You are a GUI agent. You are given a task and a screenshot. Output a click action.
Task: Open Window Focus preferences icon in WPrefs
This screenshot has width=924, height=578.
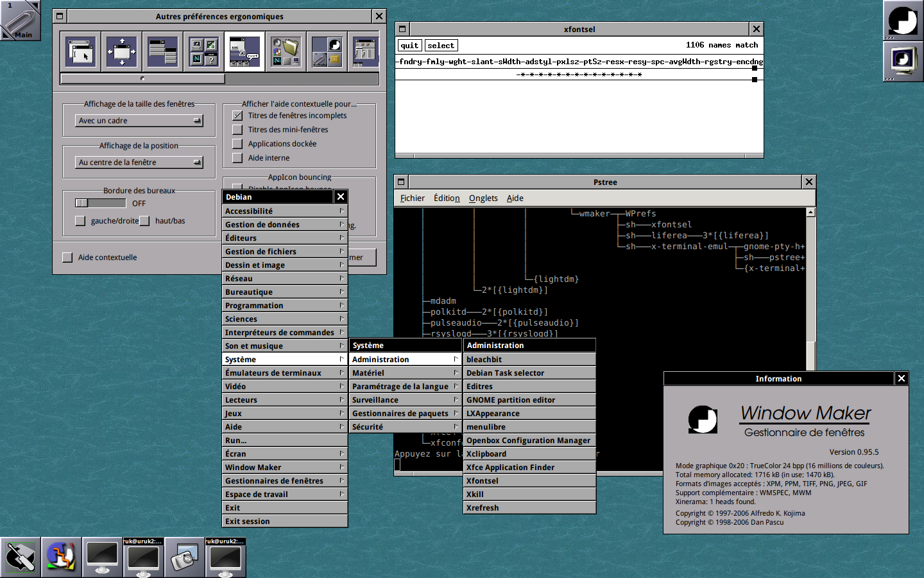tap(81, 51)
